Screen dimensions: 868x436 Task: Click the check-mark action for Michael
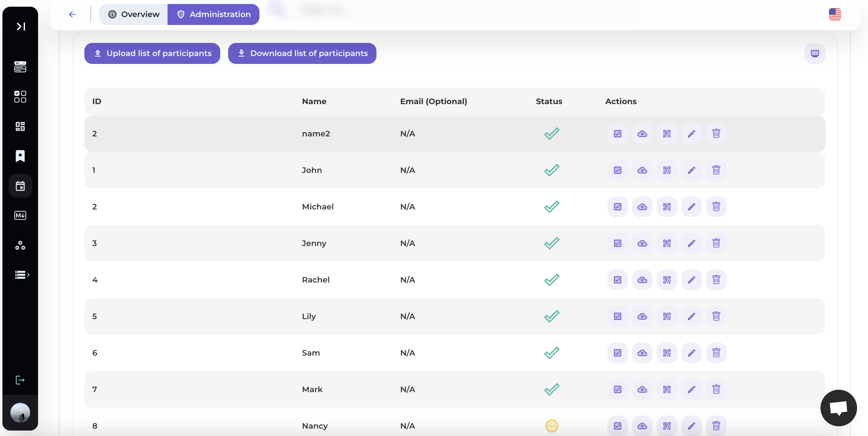pyautogui.click(x=617, y=206)
